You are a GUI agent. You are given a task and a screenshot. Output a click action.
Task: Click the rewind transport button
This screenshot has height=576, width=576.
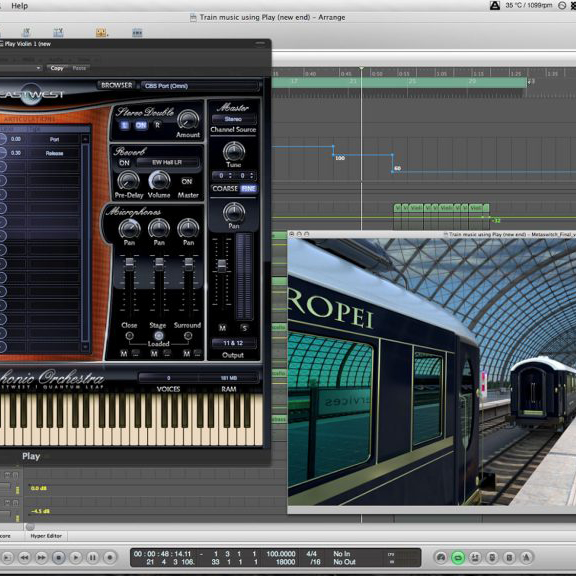24,558
